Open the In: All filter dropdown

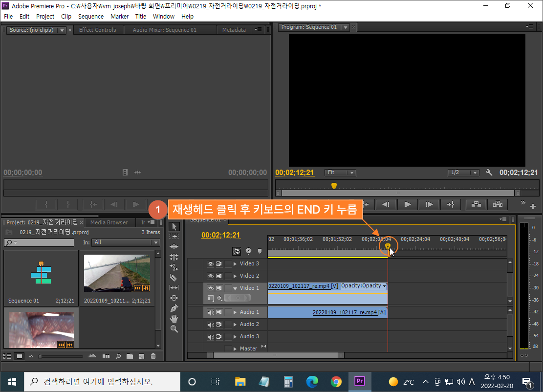(x=125, y=242)
